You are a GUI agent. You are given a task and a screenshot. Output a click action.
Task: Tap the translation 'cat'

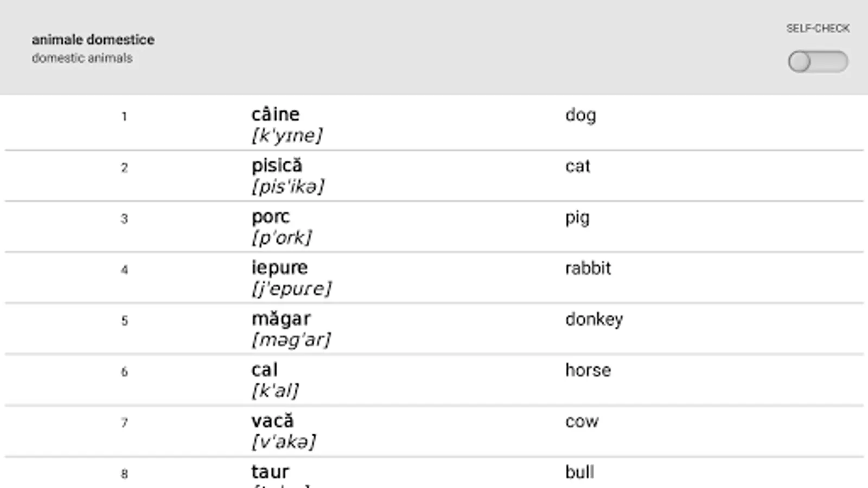tap(577, 166)
